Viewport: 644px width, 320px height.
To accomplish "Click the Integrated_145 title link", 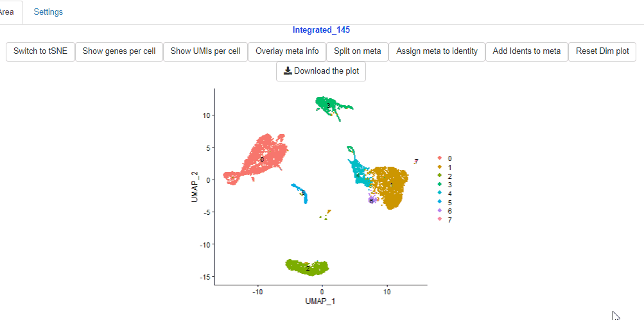I will pyautogui.click(x=321, y=29).
